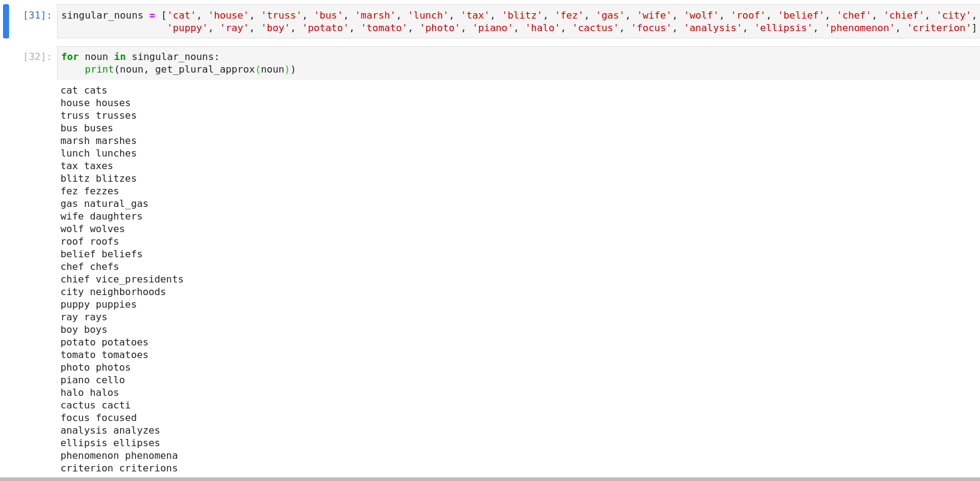Select the [32] cell prompt

pyautogui.click(x=37, y=56)
